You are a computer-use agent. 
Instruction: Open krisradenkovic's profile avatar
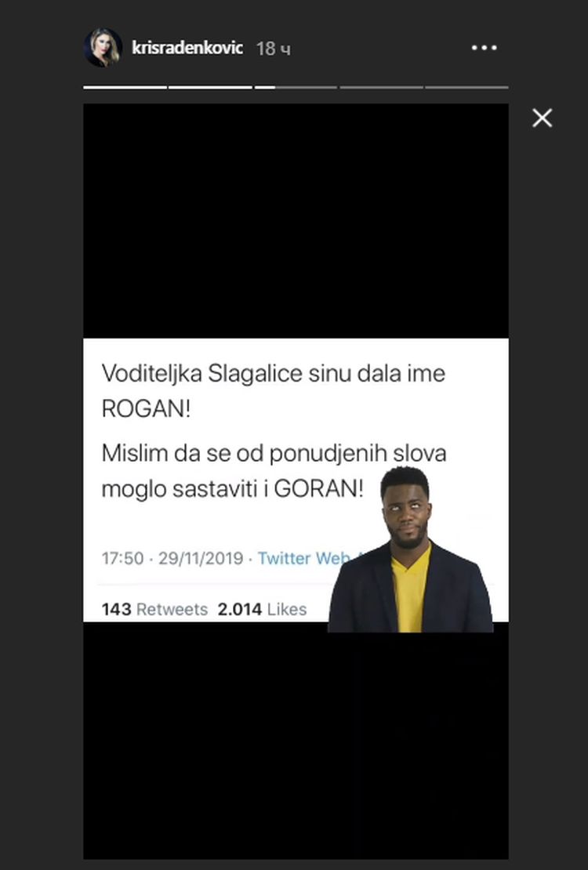click(x=103, y=48)
